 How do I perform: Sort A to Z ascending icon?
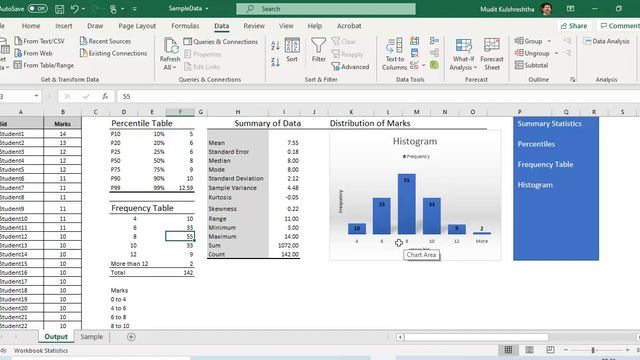(276, 45)
